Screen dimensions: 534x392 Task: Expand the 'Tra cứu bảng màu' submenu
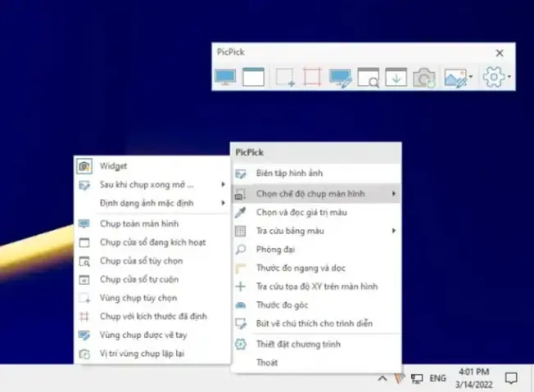(316, 231)
